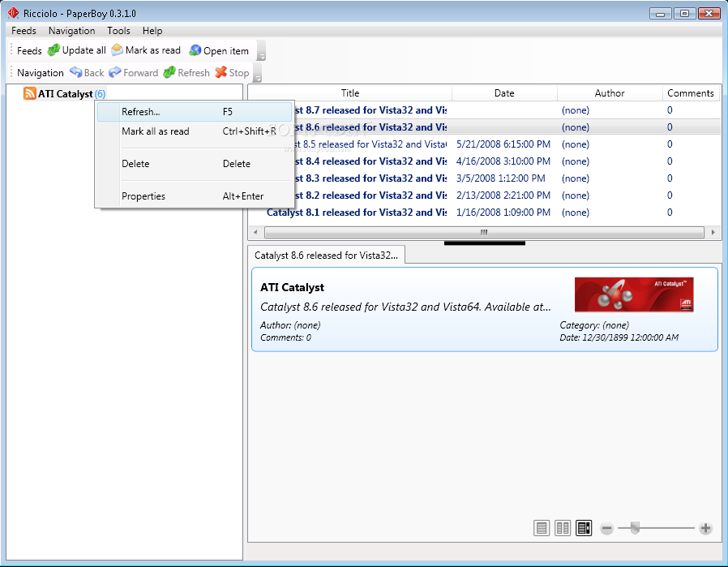Select the ATI Catalyst feed tree item
The height and width of the screenshot is (567, 728).
point(65,94)
